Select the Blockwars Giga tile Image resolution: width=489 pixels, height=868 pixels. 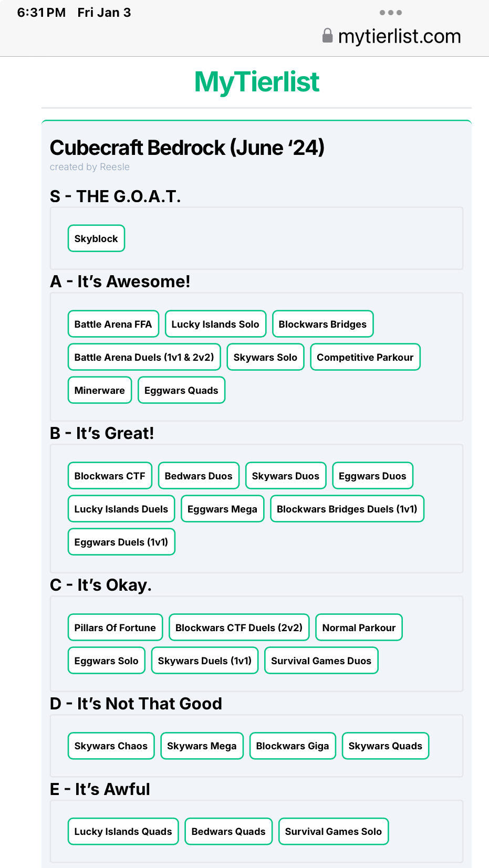tap(293, 746)
